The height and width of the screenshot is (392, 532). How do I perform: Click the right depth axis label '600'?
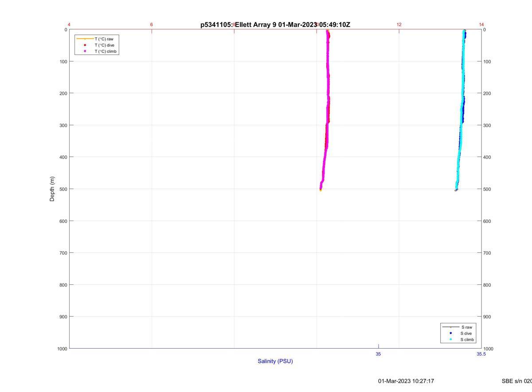click(487, 221)
